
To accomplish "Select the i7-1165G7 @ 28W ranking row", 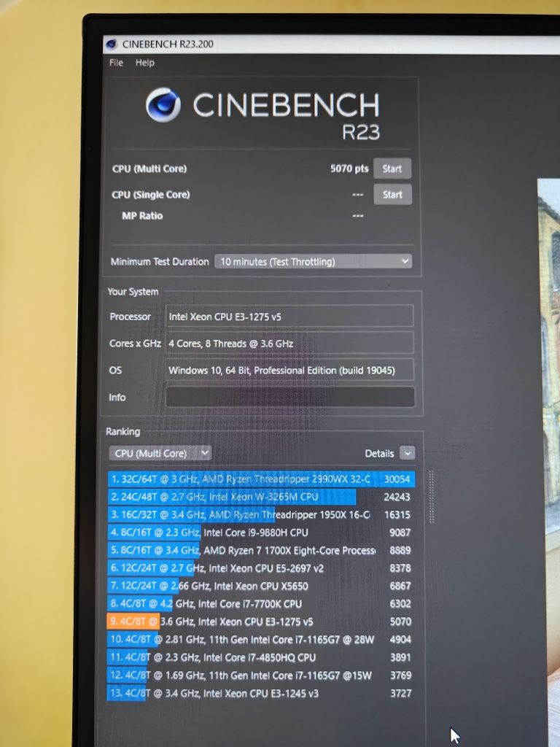I will pos(260,639).
